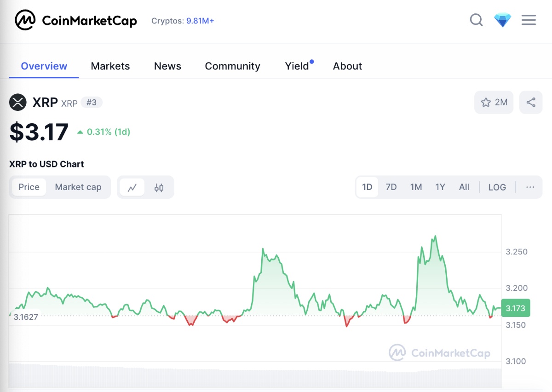Screen dimensions: 552x392
Task: Open the Markets tab
Action: 110,66
